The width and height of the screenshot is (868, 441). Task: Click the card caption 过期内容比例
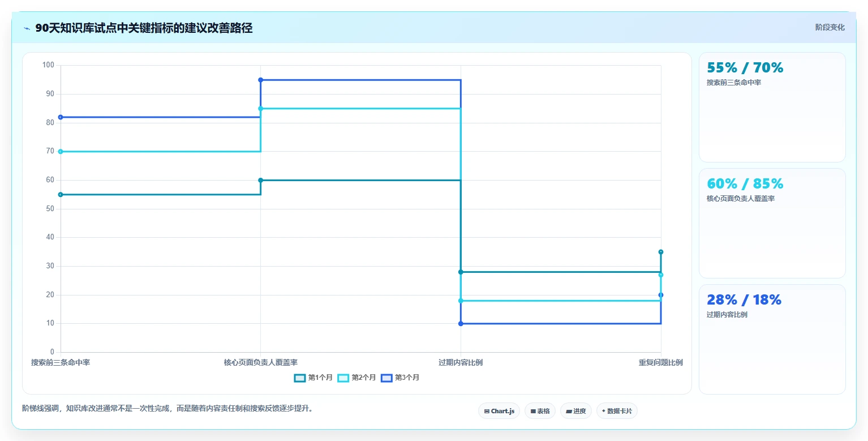[727, 315]
